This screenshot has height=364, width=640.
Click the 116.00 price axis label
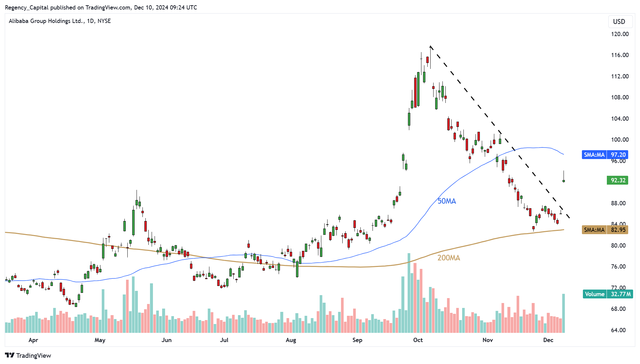click(x=620, y=55)
